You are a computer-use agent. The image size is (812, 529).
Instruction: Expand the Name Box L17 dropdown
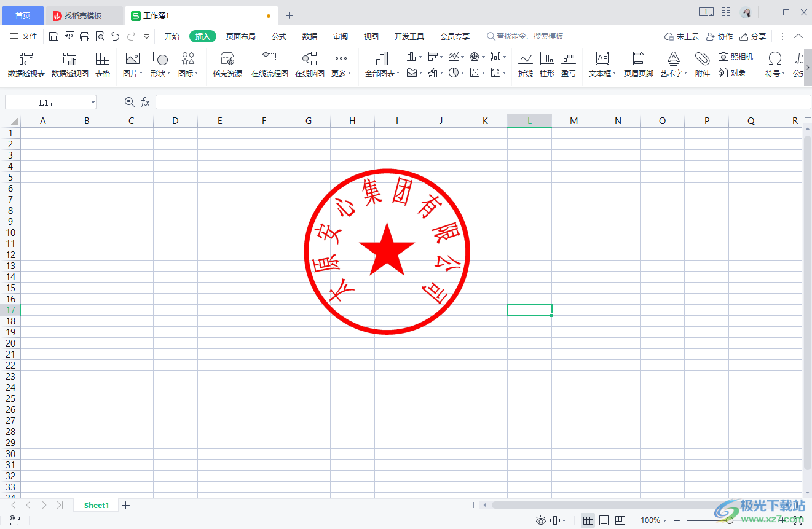point(93,103)
